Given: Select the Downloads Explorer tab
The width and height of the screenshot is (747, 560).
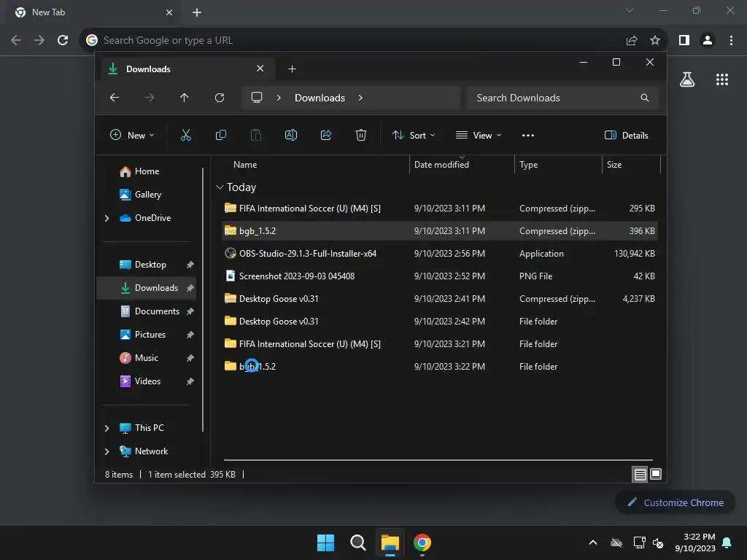Looking at the screenshot, I should point(187,69).
